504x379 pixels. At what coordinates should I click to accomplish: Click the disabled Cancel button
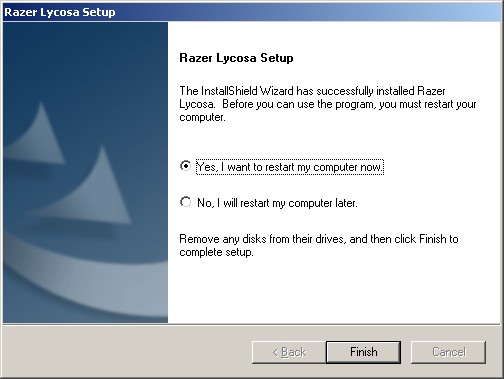pos(448,352)
